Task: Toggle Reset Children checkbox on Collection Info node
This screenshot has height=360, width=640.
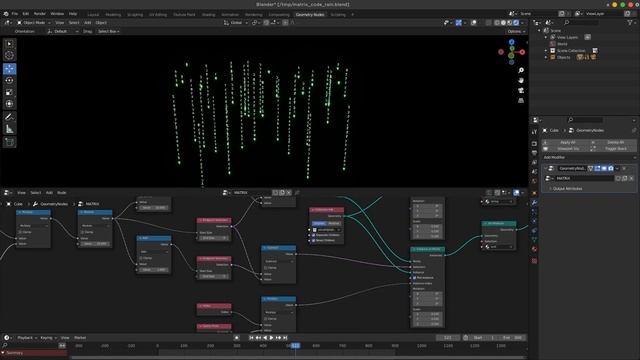Action: point(313,240)
